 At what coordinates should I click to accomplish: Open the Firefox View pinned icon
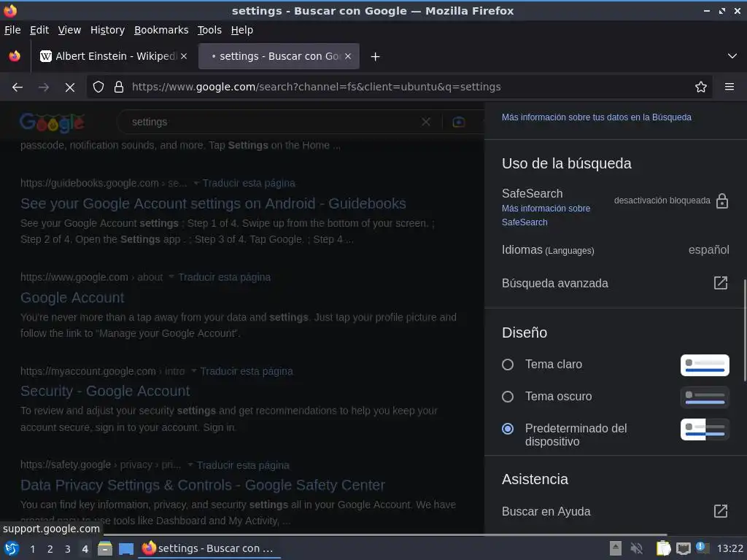click(x=15, y=56)
